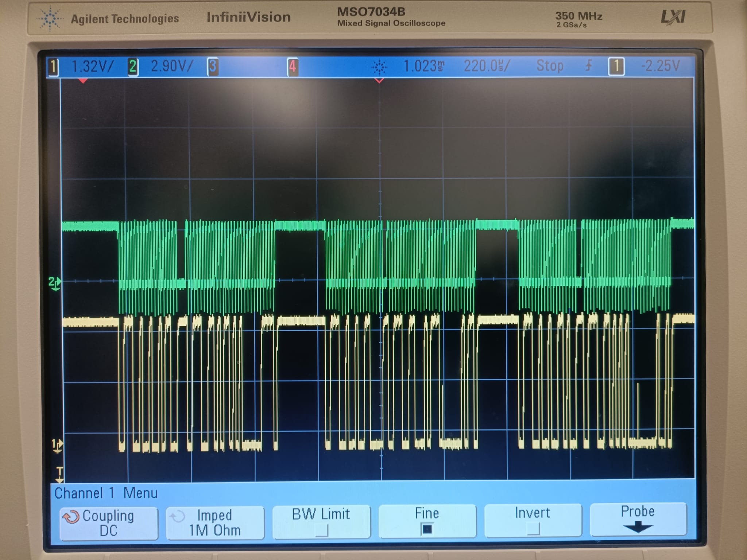Viewport: 747px width, 560px height.
Task: Click the channel 1 ground level marker
Action: tap(57, 446)
